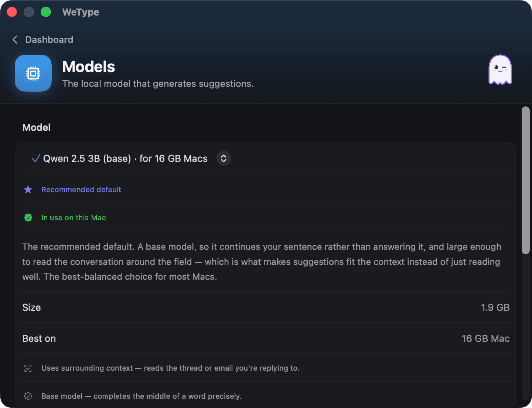
Task: Select the 'Base model — completes the middle' text
Action: tap(141, 396)
